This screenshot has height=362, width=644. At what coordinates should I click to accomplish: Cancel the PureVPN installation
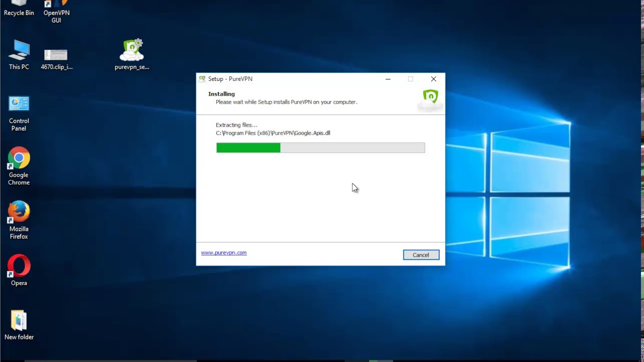421,255
